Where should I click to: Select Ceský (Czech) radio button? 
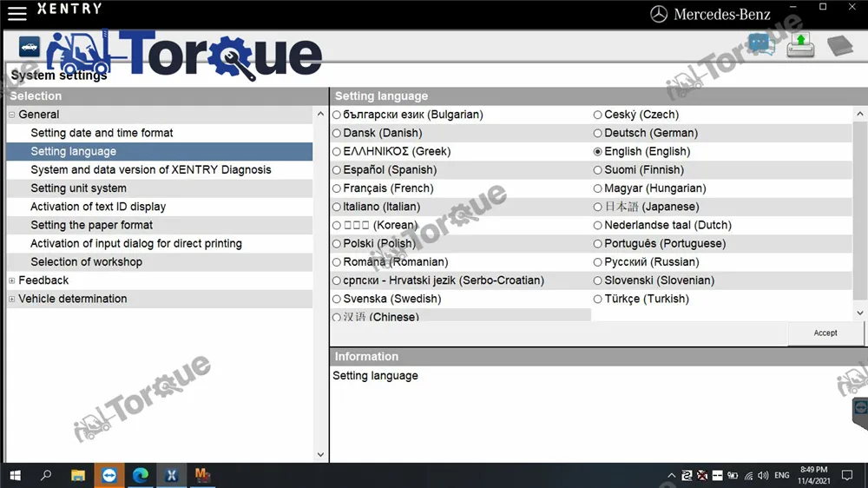tap(597, 115)
